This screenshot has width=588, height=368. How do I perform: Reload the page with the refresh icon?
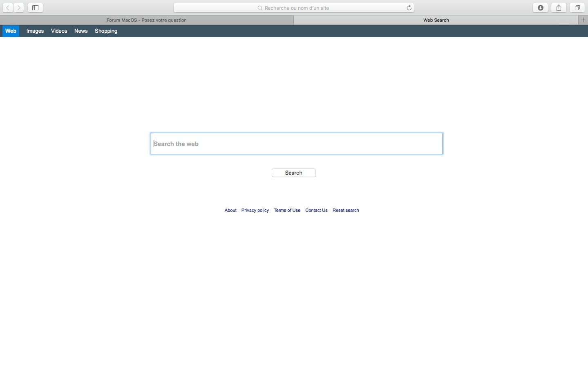tap(409, 8)
